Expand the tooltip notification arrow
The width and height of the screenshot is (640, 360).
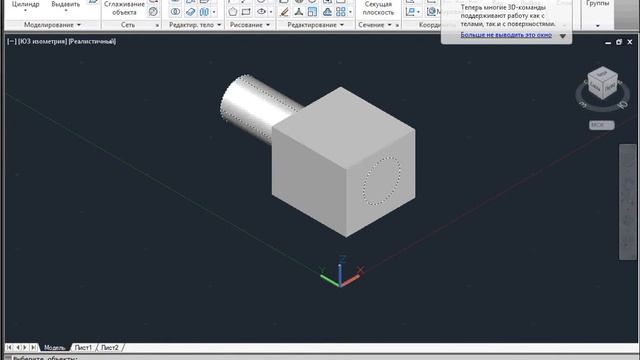pos(562,36)
